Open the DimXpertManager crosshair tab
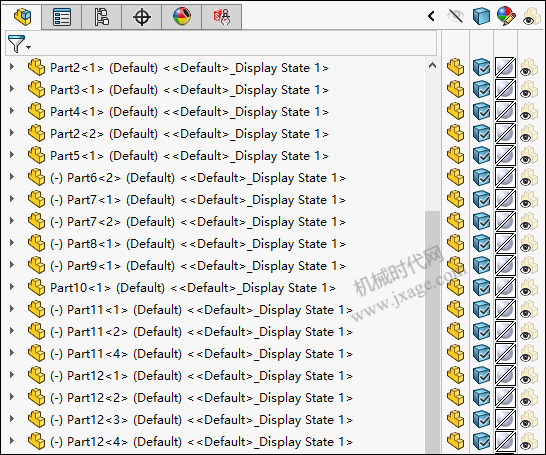 142,17
